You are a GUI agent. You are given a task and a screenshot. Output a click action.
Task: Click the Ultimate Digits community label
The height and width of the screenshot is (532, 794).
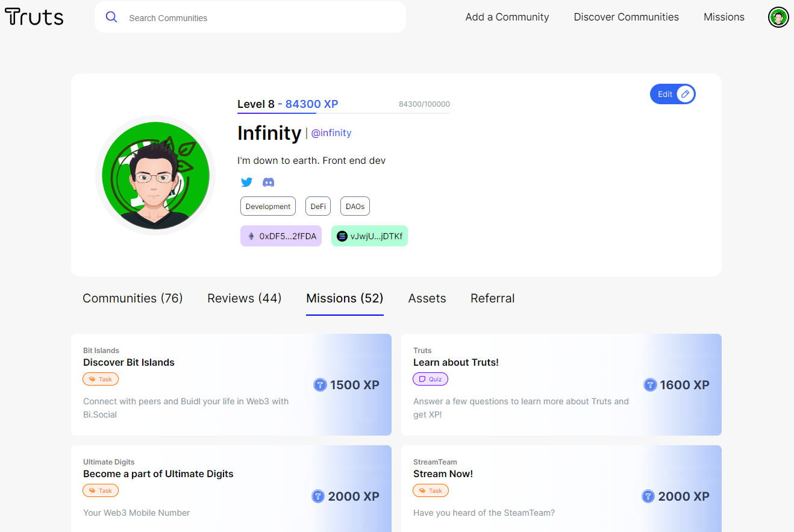click(x=109, y=462)
